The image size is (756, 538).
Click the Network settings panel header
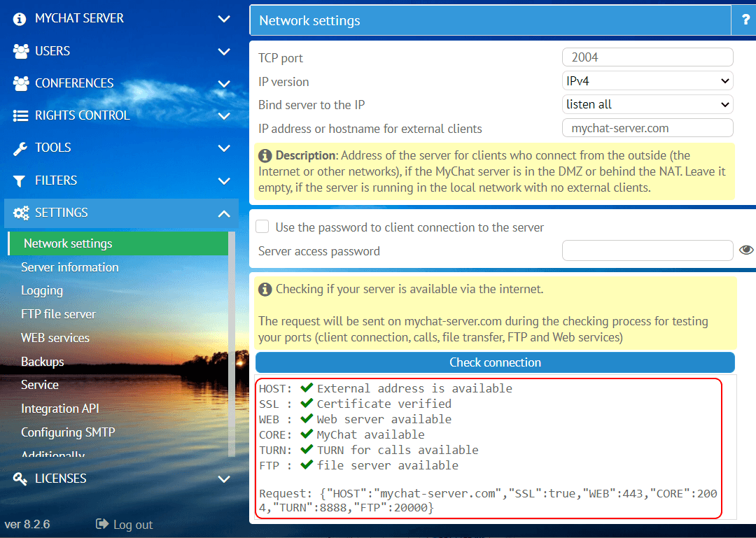pyautogui.click(x=490, y=20)
